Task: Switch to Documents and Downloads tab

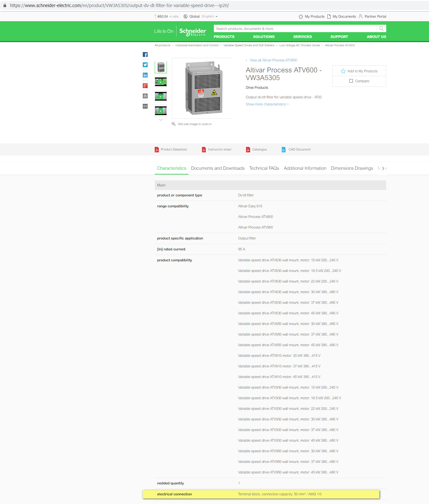Action: click(218, 168)
